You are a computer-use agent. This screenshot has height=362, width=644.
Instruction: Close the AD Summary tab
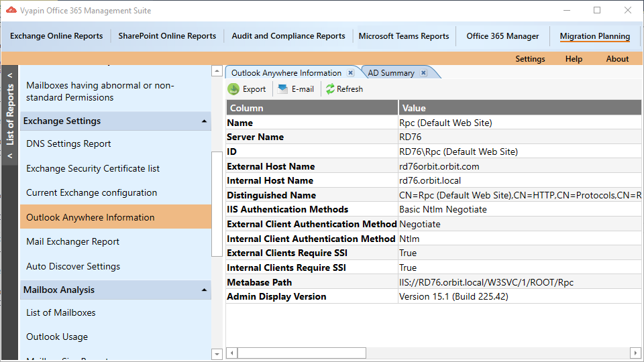pyautogui.click(x=424, y=73)
